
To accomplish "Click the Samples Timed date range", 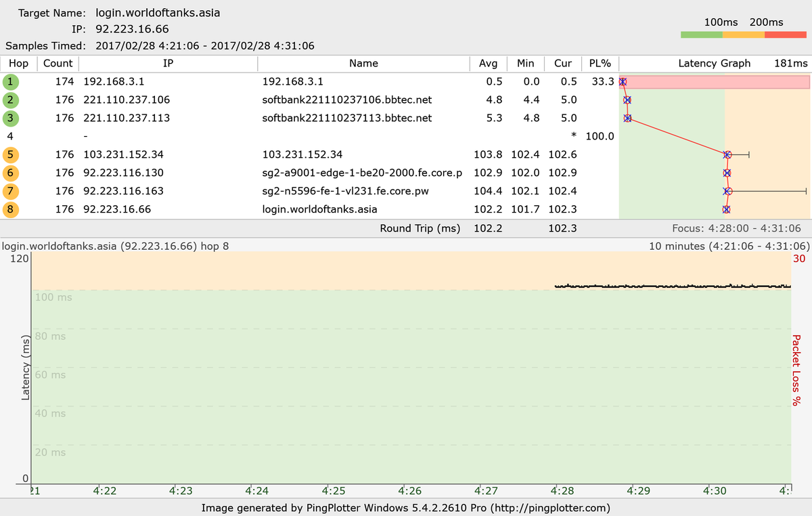I will (205, 46).
